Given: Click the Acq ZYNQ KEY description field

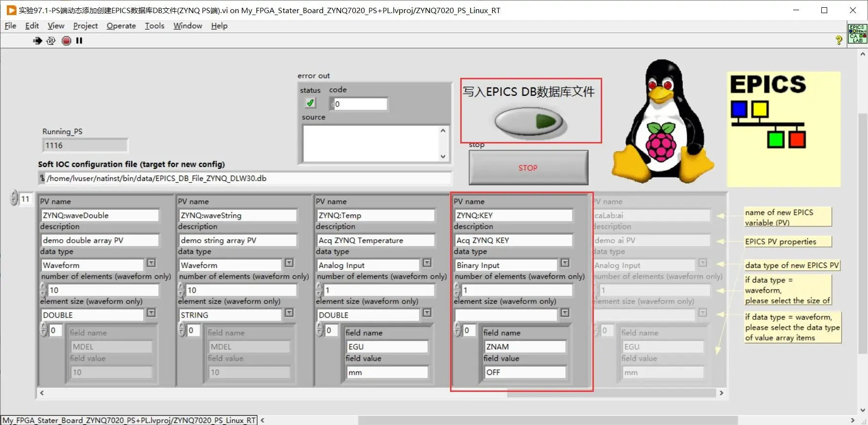Looking at the screenshot, I should coord(514,240).
